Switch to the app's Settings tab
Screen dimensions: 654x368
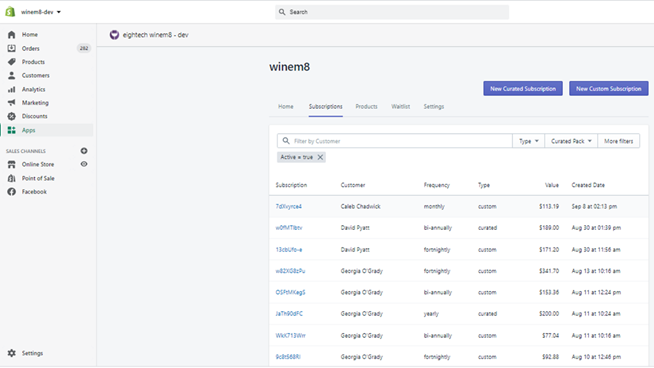pyautogui.click(x=434, y=107)
